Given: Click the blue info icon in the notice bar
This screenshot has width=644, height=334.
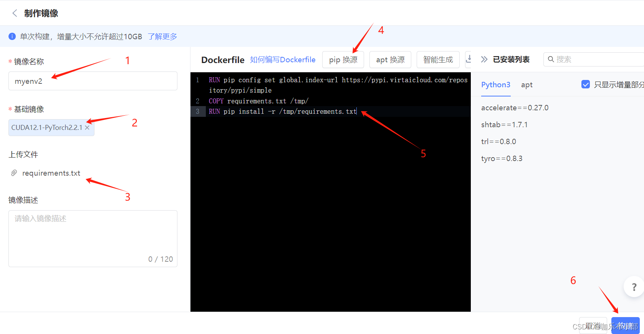Looking at the screenshot, I should pos(12,37).
